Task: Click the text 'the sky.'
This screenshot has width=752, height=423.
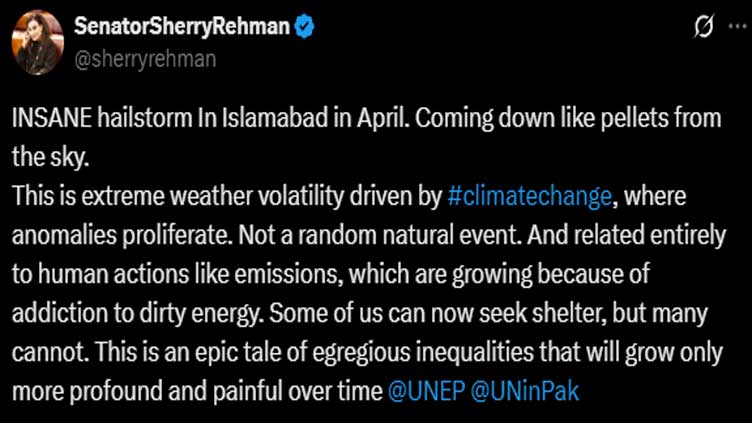Action: pyautogui.click(x=50, y=157)
